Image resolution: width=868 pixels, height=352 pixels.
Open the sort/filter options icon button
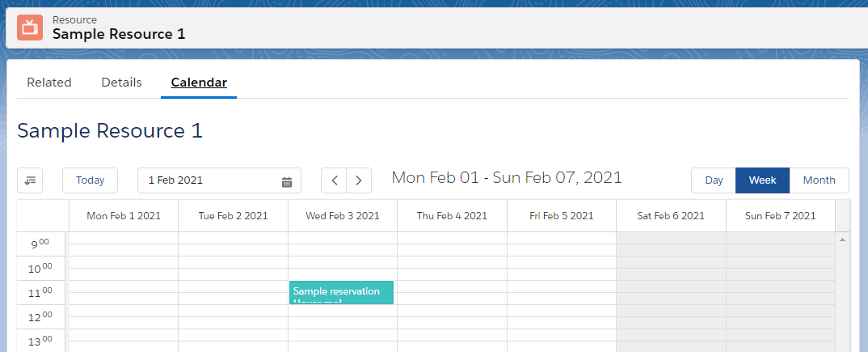pos(30,180)
